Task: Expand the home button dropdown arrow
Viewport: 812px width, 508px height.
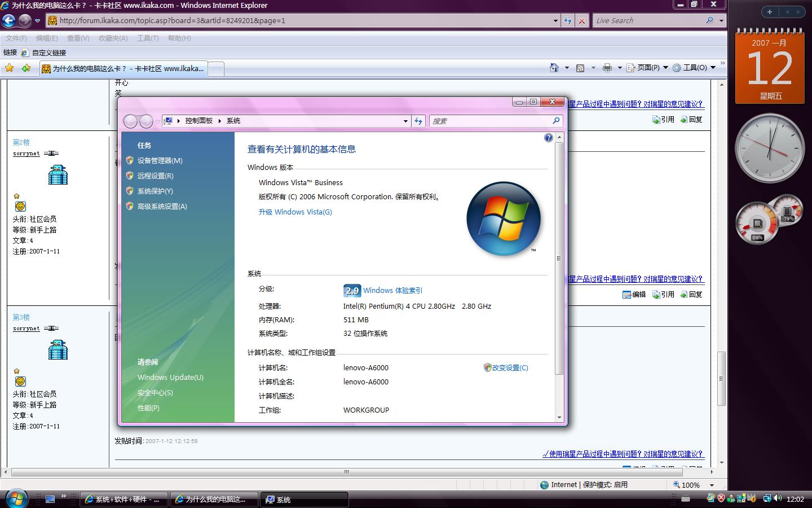Action: (567, 68)
